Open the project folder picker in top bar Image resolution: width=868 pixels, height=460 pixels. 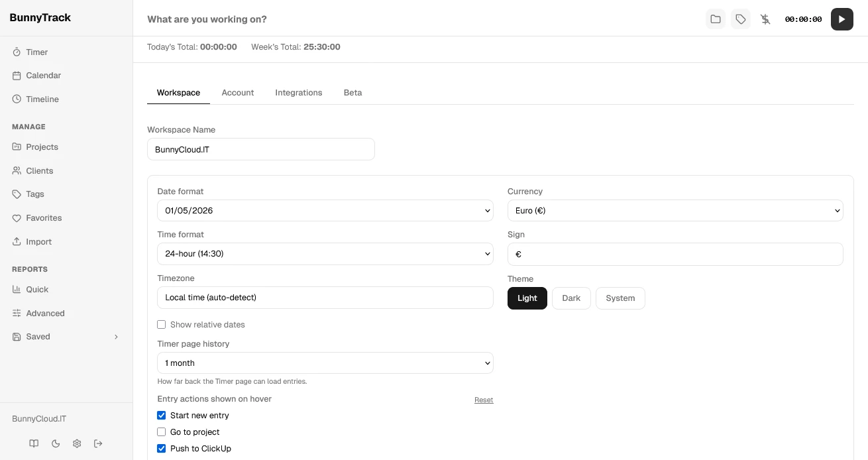pos(716,19)
